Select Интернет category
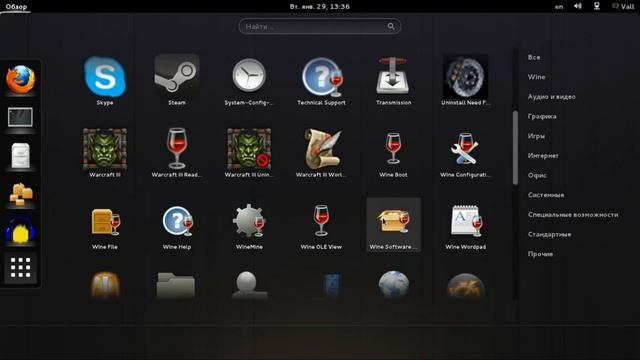This screenshot has width=640, height=360. pyautogui.click(x=543, y=156)
